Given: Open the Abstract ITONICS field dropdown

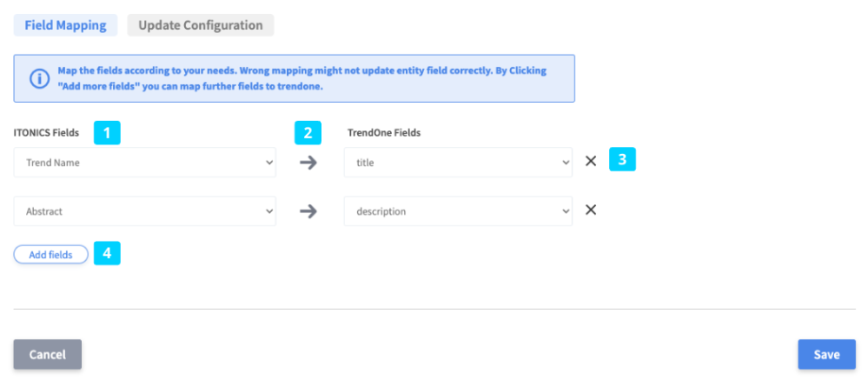Looking at the screenshot, I should 145,211.
